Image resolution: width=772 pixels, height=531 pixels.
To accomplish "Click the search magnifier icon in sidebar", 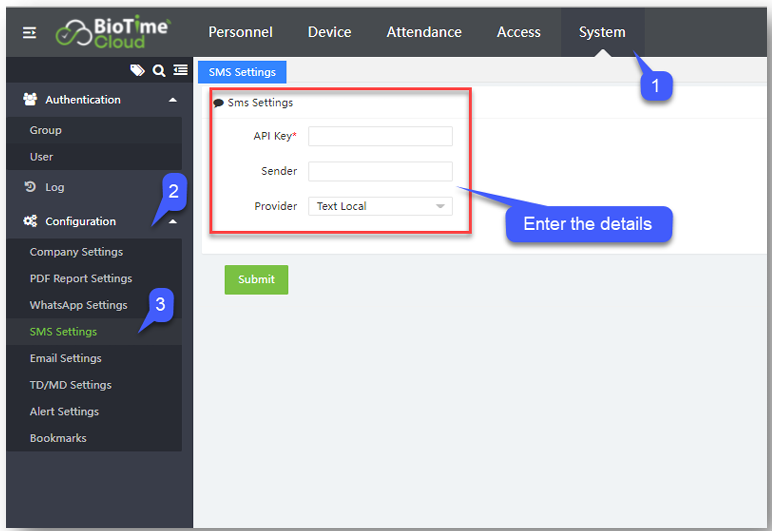I will click(158, 70).
